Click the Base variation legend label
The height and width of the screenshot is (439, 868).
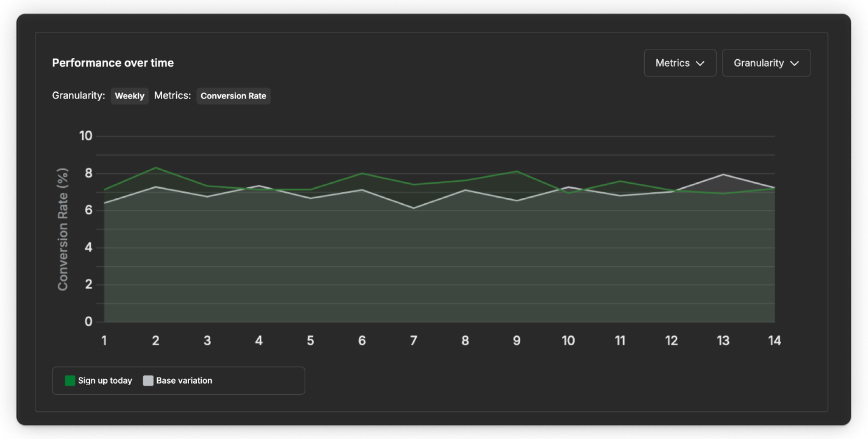[x=184, y=381]
